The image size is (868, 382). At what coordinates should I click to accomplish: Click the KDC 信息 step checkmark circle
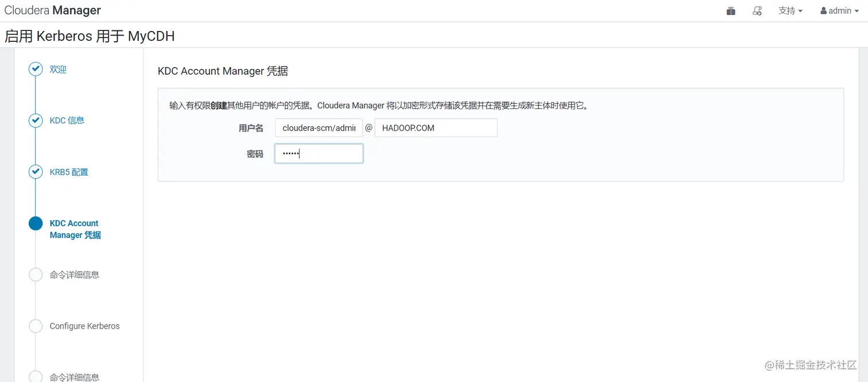[x=36, y=120]
